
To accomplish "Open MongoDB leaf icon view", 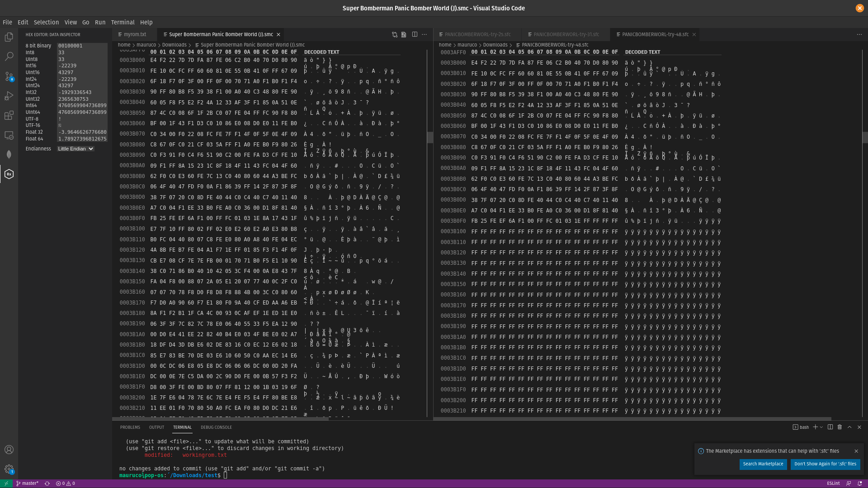I will [9, 155].
